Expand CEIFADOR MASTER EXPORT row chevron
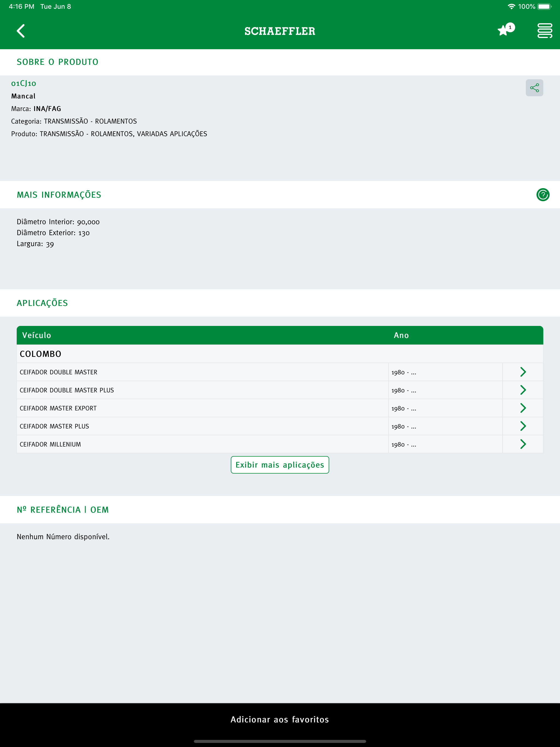Viewport: 560px width, 747px height. (x=523, y=408)
